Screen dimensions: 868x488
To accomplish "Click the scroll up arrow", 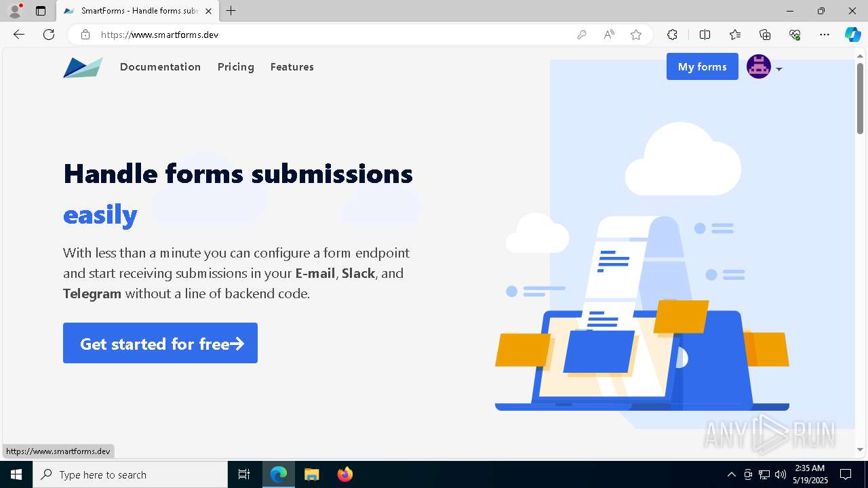I will (x=860, y=56).
